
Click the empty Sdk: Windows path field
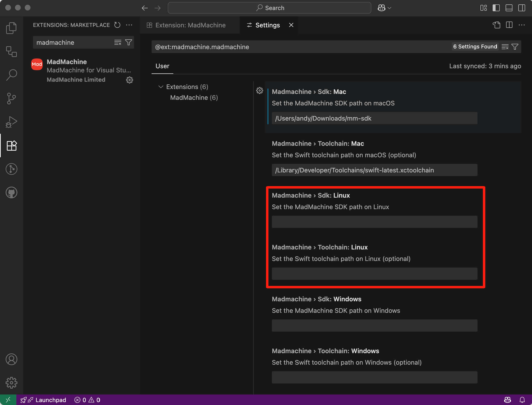point(375,326)
